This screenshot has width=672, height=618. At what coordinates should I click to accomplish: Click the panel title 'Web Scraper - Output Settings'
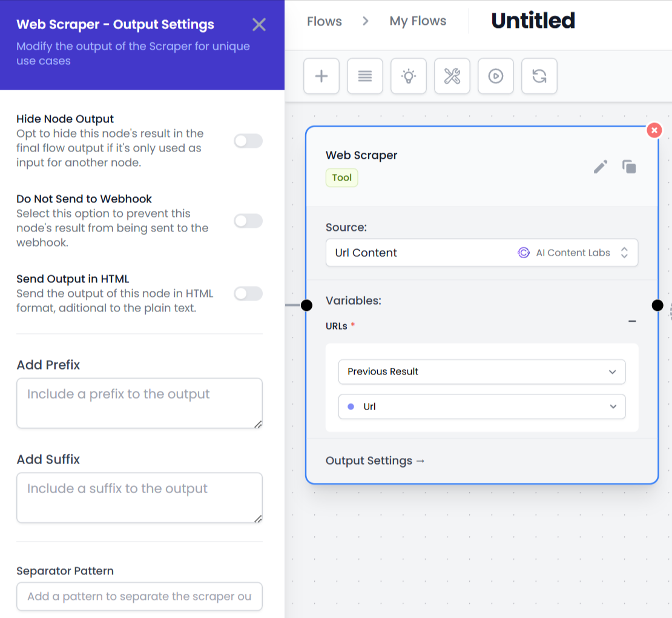(x=115, y=24)
